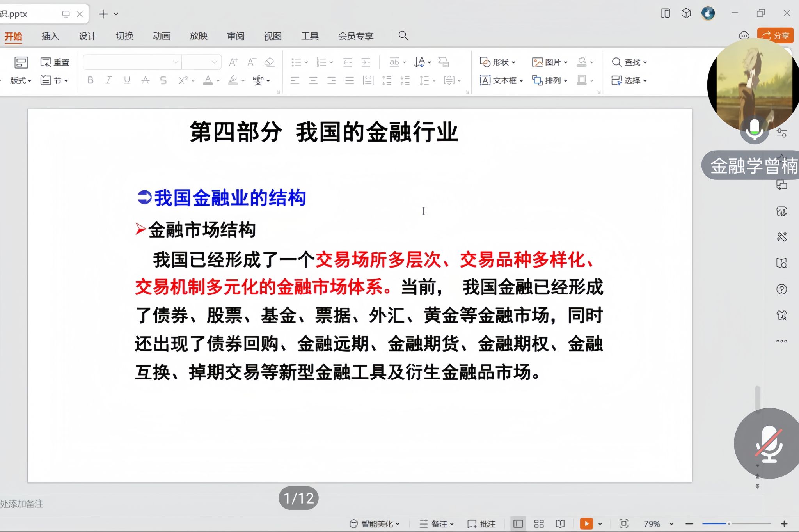The height and width of the screenshot is (532, 799).
Task: Open the font name dropdown
Action: 176,62
